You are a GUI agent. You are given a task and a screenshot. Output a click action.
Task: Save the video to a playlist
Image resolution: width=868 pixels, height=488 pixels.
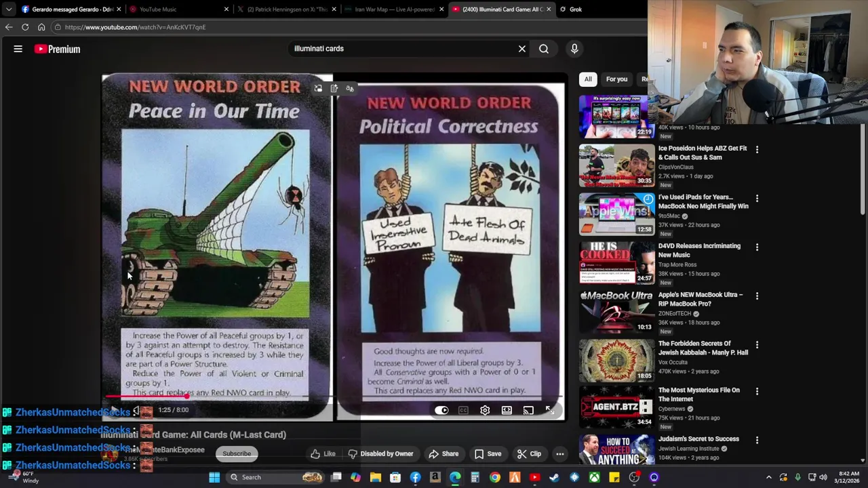pos(488,453)
